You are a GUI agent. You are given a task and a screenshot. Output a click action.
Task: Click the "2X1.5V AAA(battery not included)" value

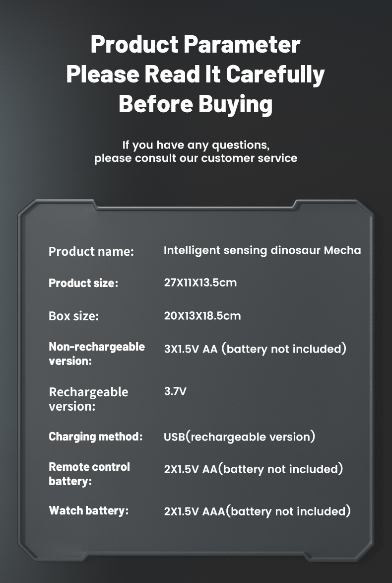pyautogui.click(x=257, y=511)
